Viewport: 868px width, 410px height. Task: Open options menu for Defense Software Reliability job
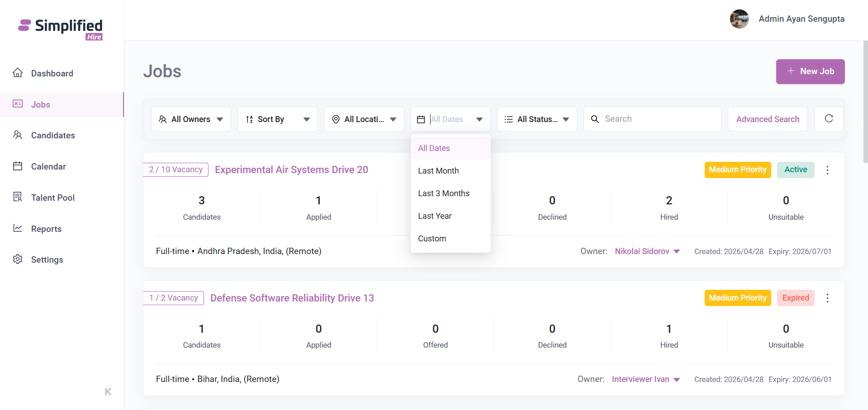click(x=827, y=298)
